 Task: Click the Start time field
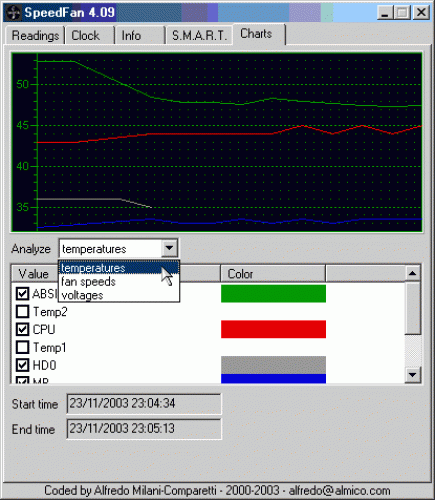[144, 404]
